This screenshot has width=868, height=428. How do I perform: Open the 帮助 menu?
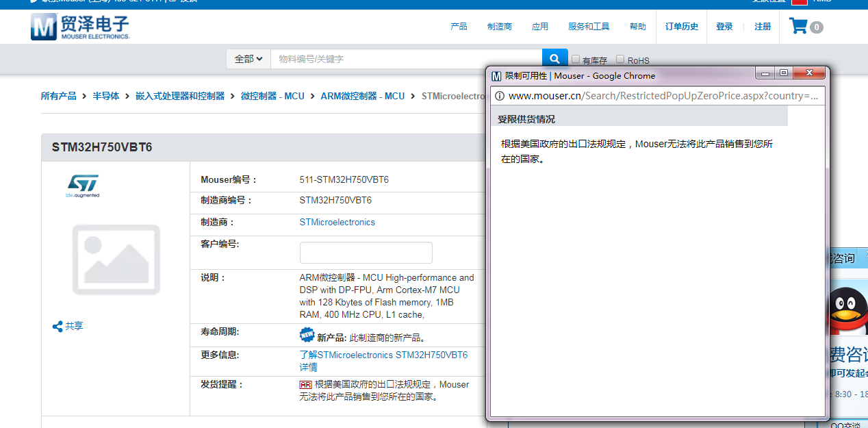(x=638, y=27)
